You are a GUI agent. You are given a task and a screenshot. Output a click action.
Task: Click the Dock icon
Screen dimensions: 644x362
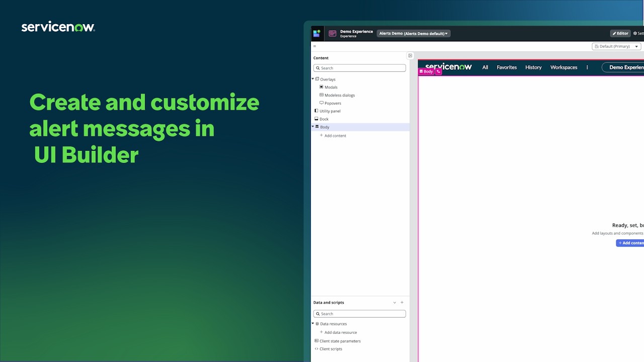click(x=316, y=119)
